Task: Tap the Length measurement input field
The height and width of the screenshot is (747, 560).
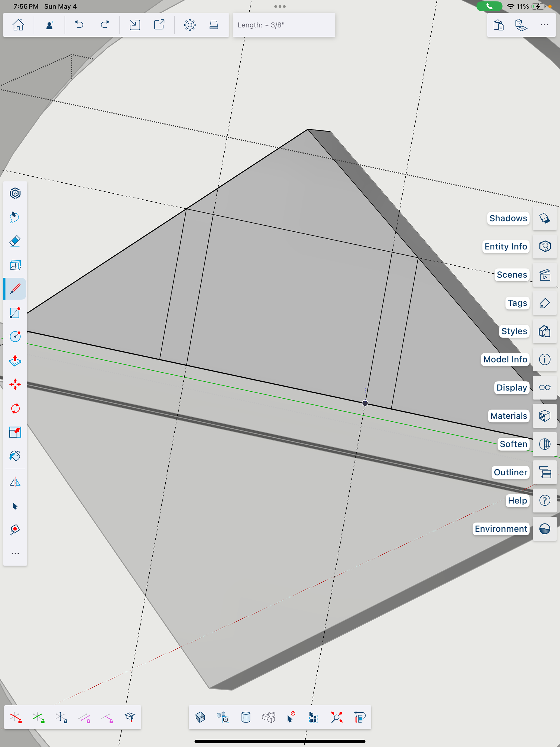Action: 284,25
